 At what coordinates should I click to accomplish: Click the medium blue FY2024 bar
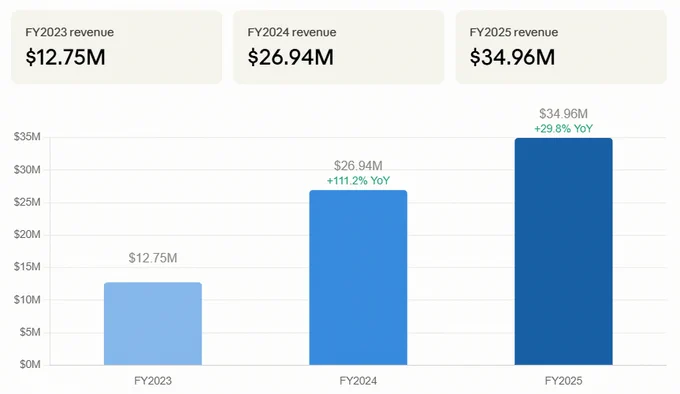click(x=358, y=277)
